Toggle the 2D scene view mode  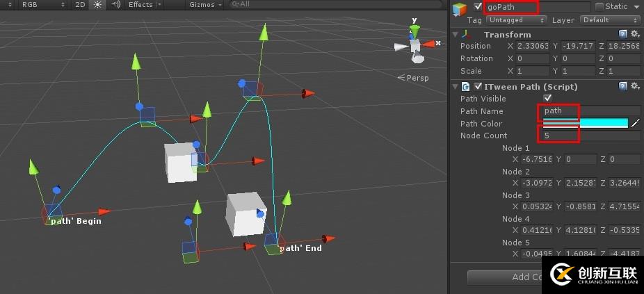pyautogui.click(x=80, y=4)
